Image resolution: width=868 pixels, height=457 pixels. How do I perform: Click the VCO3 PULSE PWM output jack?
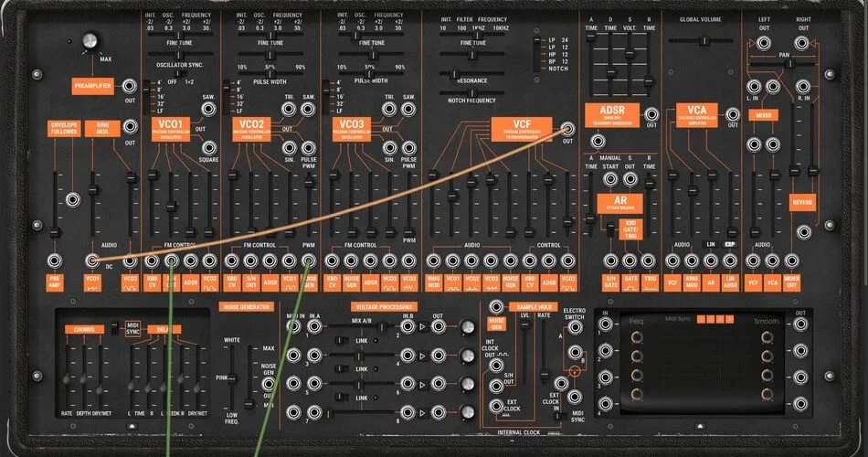pos(408,147)
